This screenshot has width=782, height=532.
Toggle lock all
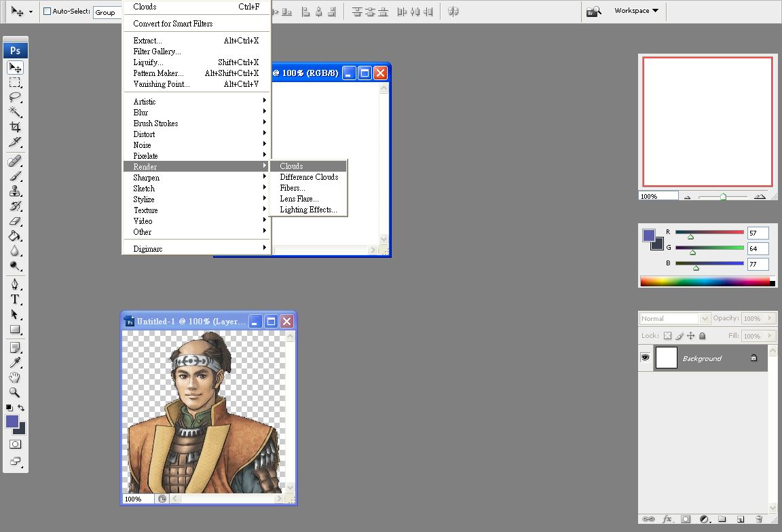702,336
